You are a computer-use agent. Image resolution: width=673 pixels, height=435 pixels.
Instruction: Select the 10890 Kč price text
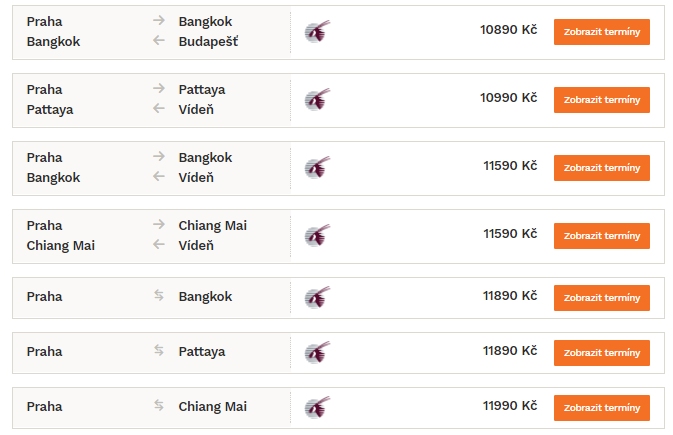pos(509,30)
